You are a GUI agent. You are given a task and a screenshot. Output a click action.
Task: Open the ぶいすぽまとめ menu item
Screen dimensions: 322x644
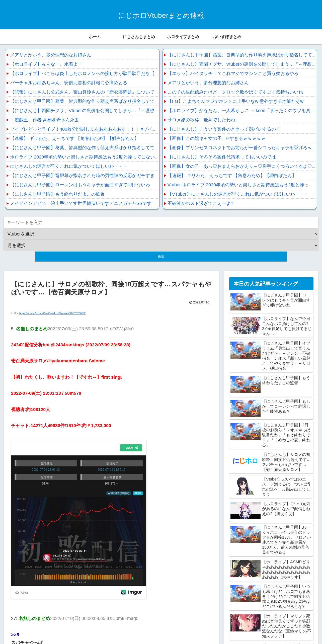coord(227,37)
